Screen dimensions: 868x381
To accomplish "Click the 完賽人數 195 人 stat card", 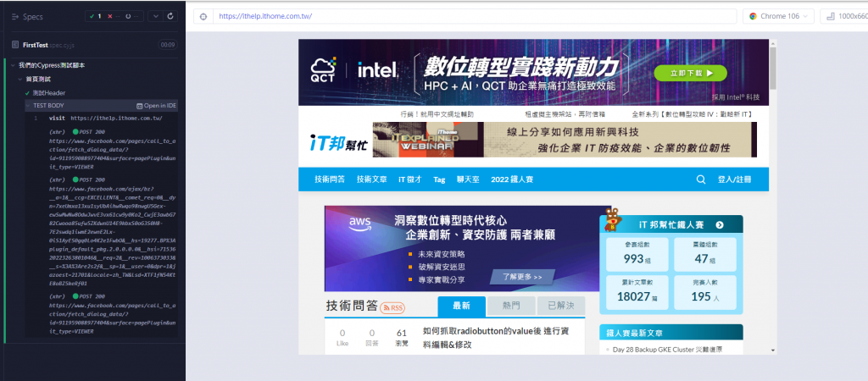I will (705, 292).
